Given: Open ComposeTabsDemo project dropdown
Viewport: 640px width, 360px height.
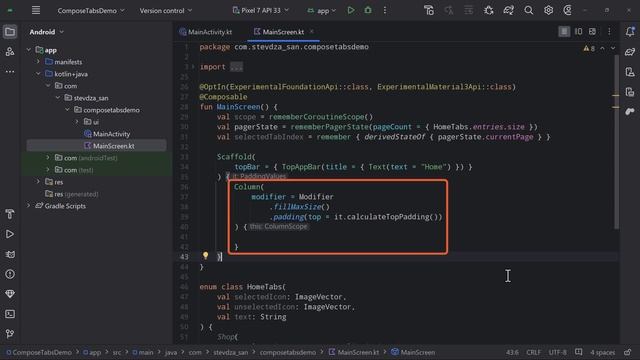Looking at the screenshot, I should coord(91,11).
